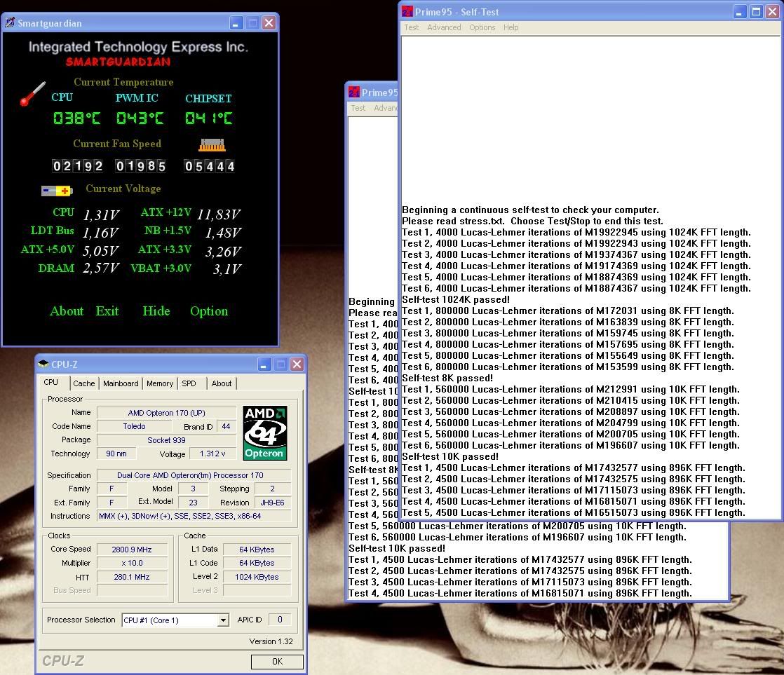Click the Smartguardian title bar icon
The height and width of the screenshot is (675, 784).
click(10, 22)
